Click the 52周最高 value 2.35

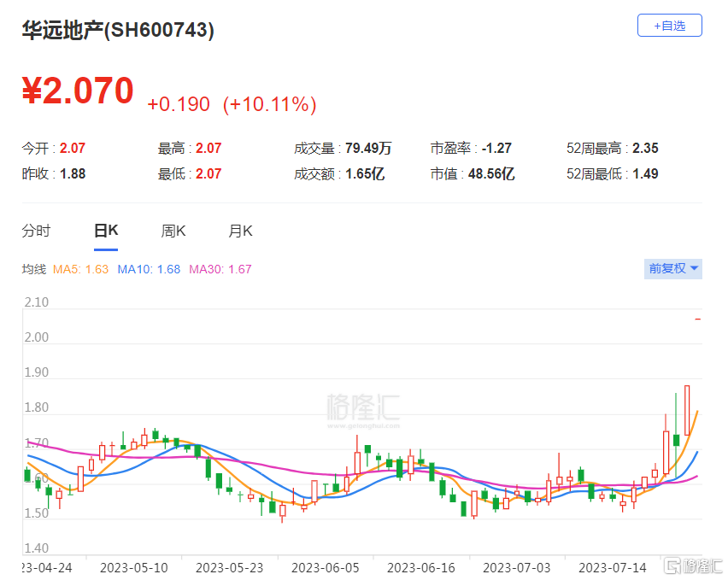[645, 148]
